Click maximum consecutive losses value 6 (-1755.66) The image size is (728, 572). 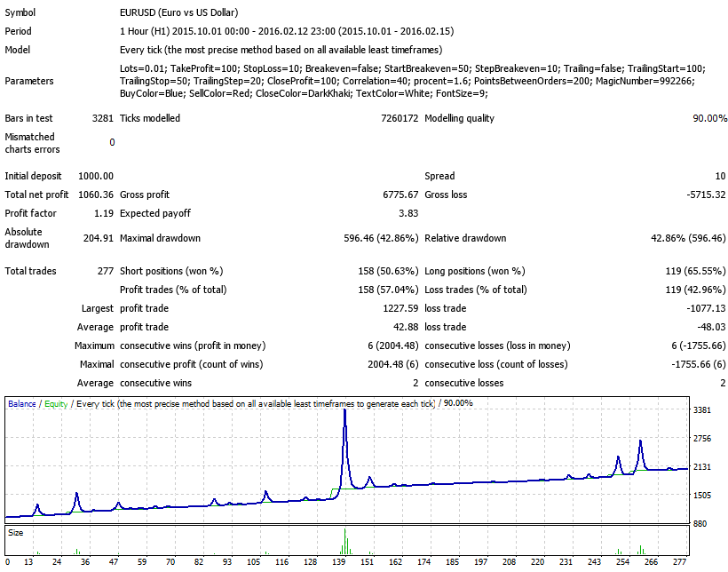(699, 346)
